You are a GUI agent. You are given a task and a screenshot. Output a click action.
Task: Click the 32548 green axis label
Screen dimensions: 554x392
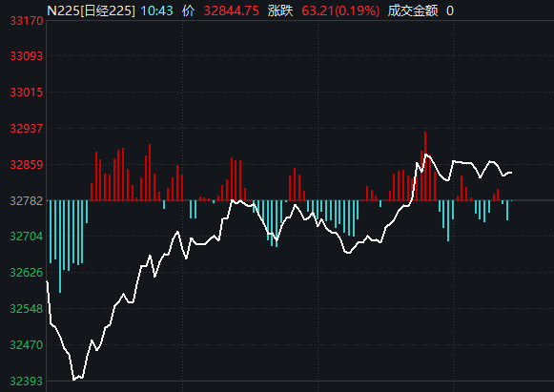[27, 309]
